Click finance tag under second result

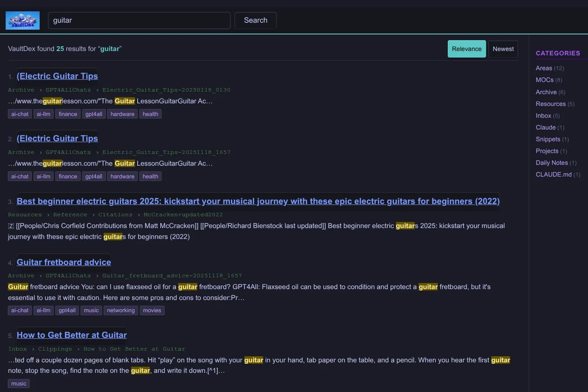coord(68,177)
